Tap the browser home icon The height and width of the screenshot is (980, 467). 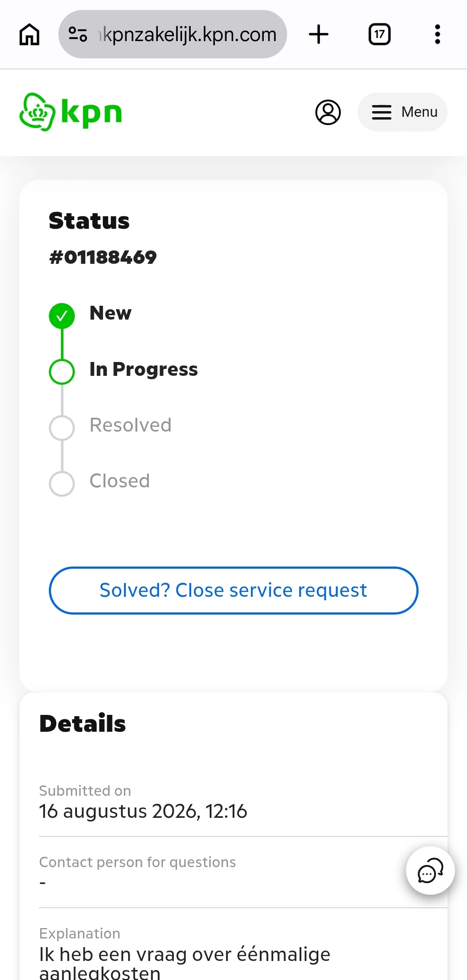click(29, 34)
